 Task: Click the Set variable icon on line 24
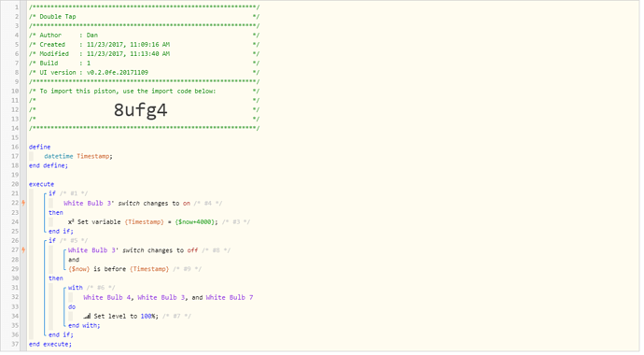pyautogui.click(x=71, y=222)
